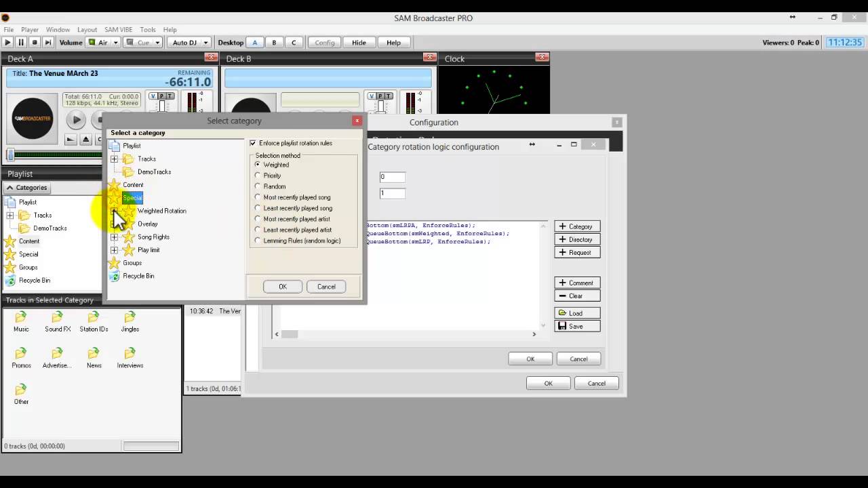868x488 pixels.
Task: Start playback with Deck A's round play button
Action: coord(76,120)
